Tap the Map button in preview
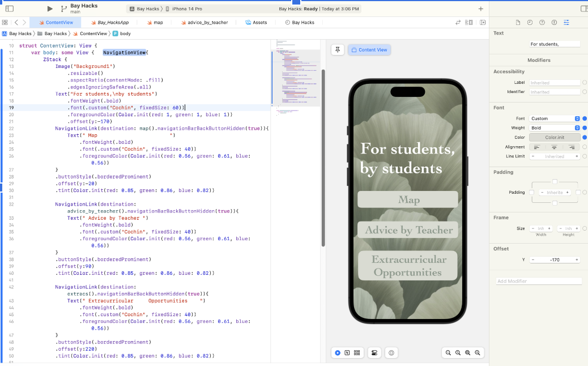This screenshot has width=588, height=366. point(408,199)
